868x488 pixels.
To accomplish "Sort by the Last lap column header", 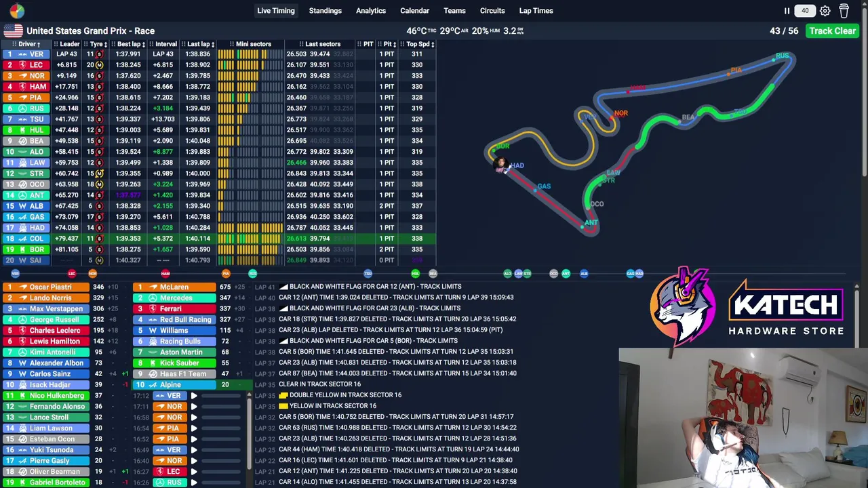I will (x=198, y=44).
